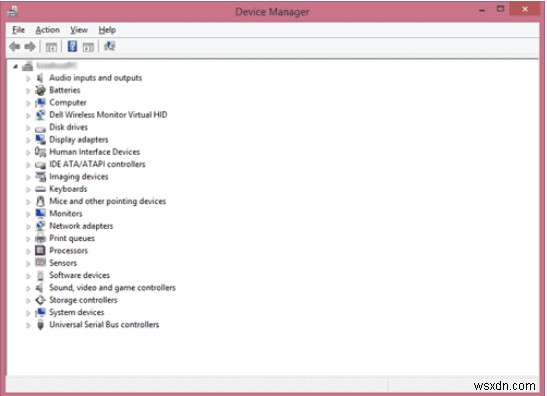This screenshot has width=547, height=396.
Task: Click the blue Help toolbar icon
Action: point(72,46)
